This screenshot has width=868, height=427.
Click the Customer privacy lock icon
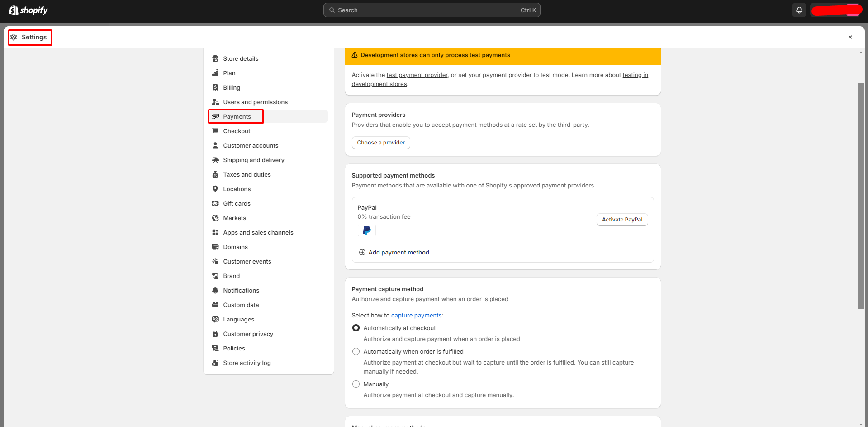click(x=215, y=334)
